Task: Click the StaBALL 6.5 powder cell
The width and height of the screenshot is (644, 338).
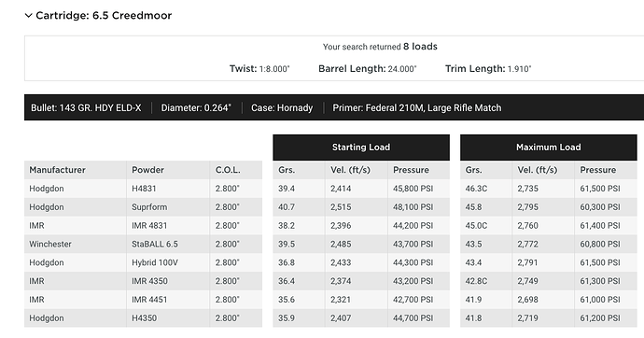Action: point(168,244)
